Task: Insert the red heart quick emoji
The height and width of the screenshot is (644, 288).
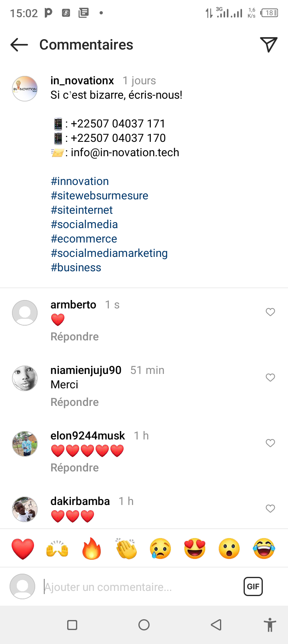Action: pos(23,549)
